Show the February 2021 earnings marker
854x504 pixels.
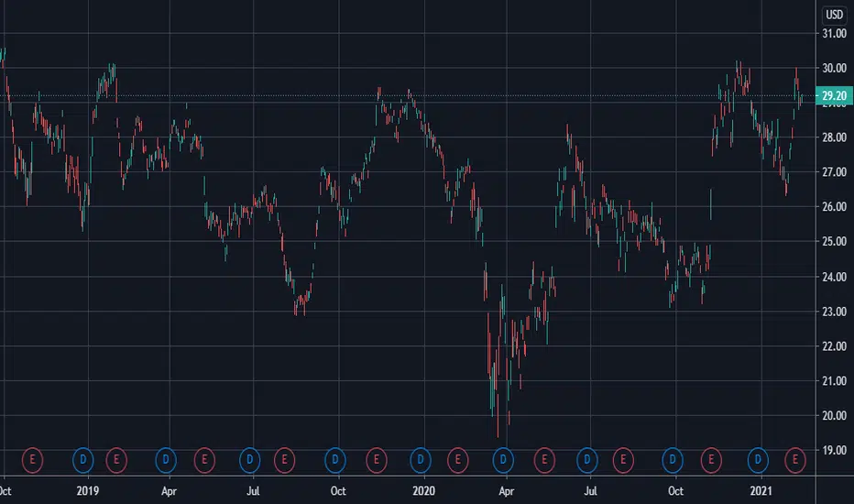click(795, 460)
